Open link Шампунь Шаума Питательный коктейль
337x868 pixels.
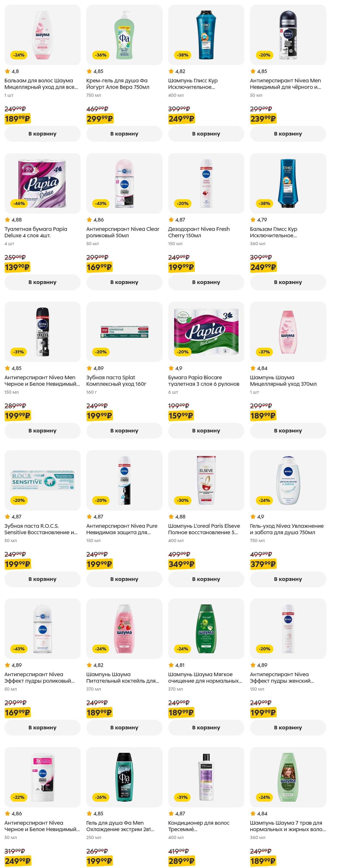(123, 678)
